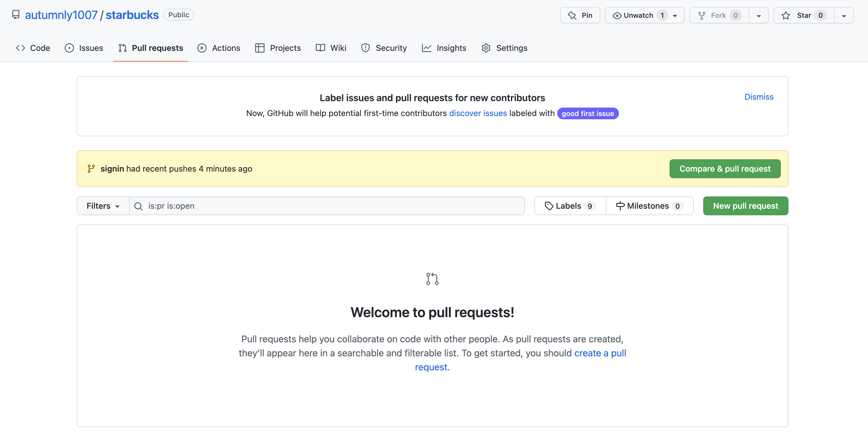Open the Insights tab
Viewport: 868px width, 442px height.
tap(444, 48)
